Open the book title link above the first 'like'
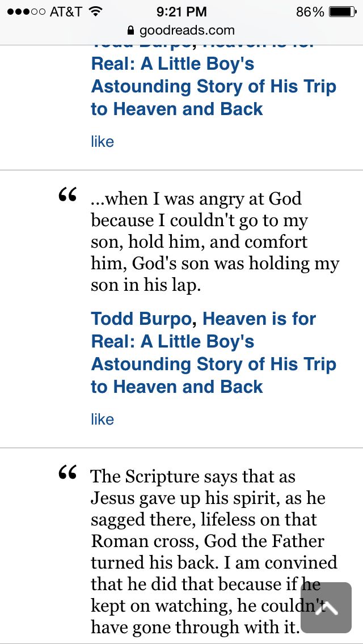The image size is (363, 644). [x=213, y=86]
